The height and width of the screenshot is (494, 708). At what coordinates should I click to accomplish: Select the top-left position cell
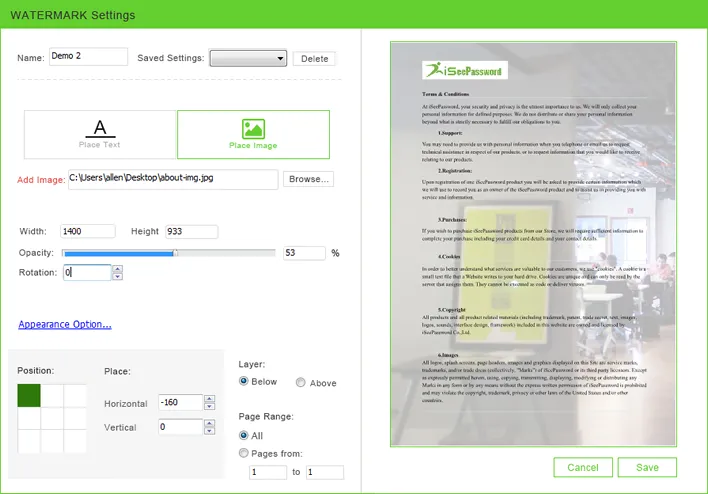coord(29,396)
